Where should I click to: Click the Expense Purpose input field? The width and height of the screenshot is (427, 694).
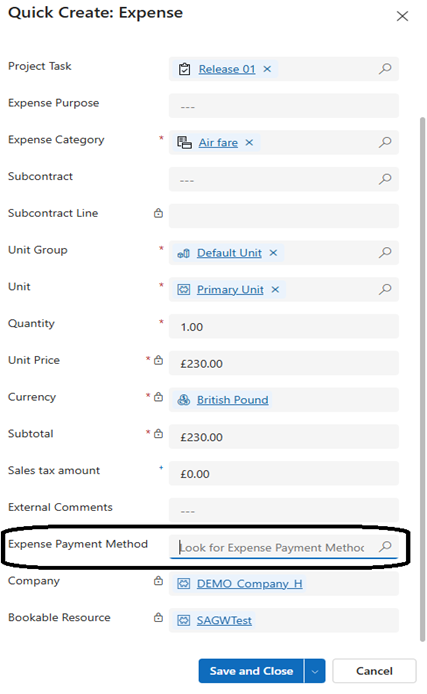(284, 106)
